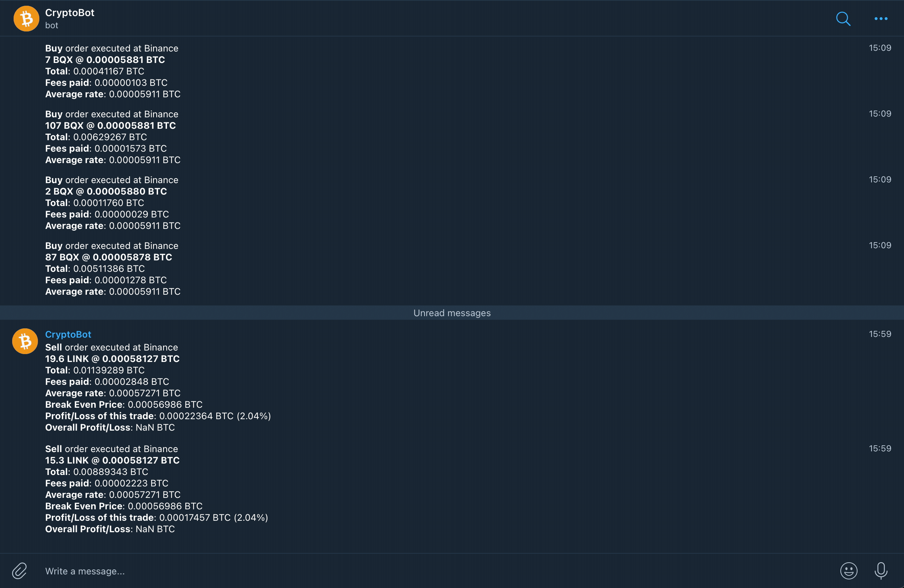The height and width of the screenshot is (588, 904).
Task: Click "Buy order executed" header of the 107 BQX message
Action: coord(112,114)
